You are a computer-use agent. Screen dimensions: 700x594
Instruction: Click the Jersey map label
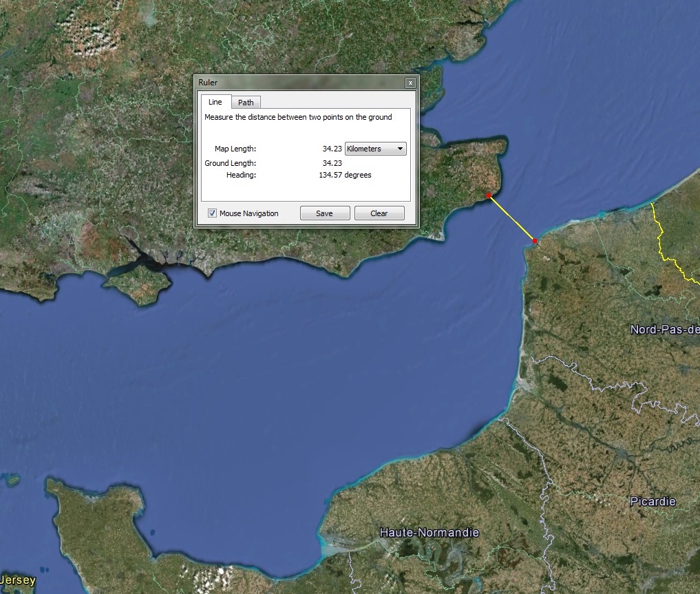pos(18,580)
